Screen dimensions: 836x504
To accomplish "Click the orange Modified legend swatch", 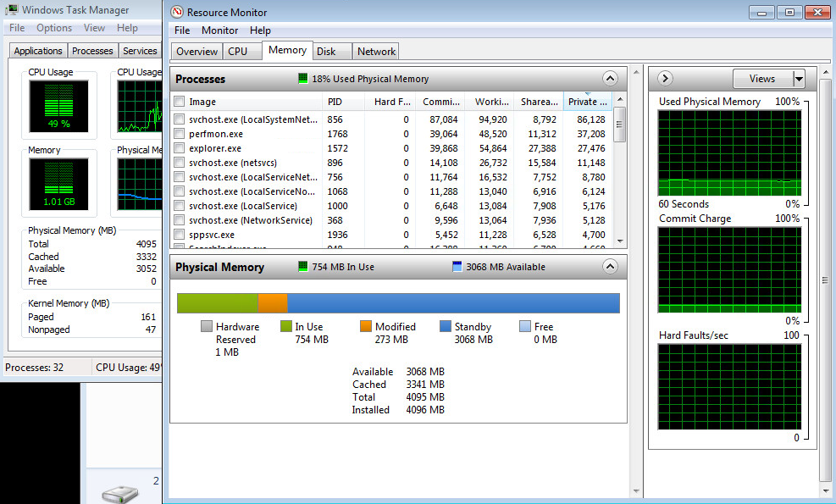I will [x=366, y=326].
